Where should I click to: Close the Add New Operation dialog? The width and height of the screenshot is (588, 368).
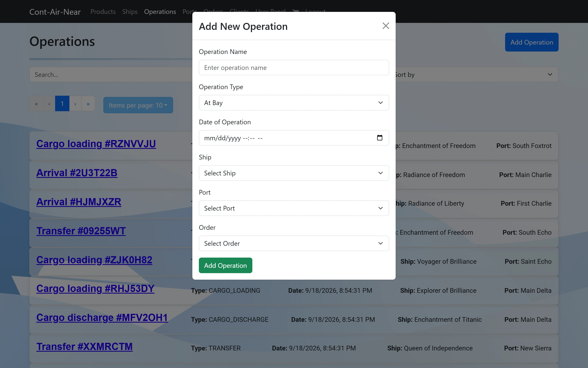click(x=386, y=26)
